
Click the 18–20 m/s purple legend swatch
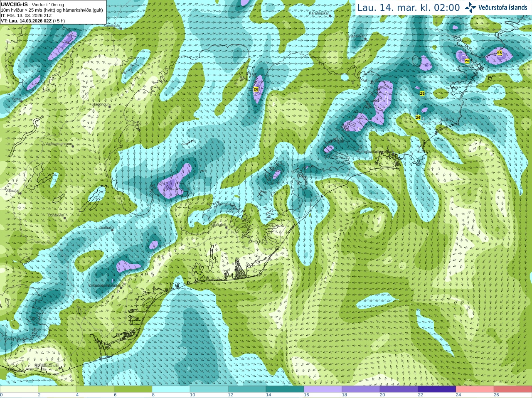(361, 389)
